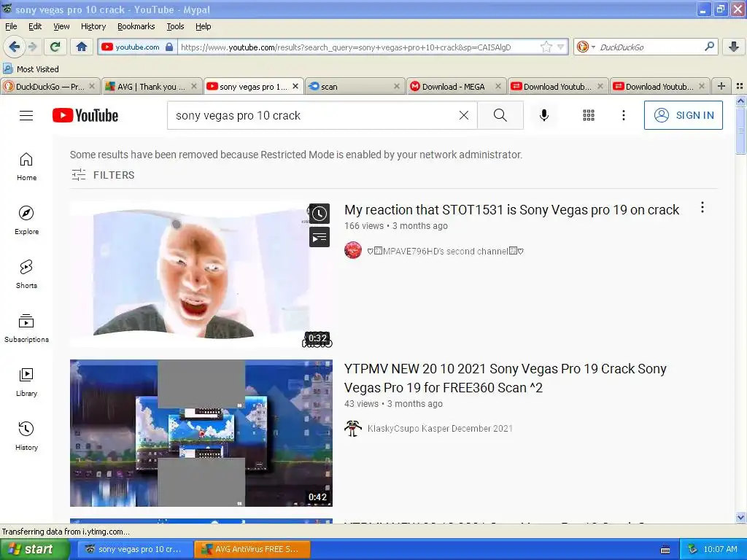Open Subscriptions in the YouTube sidebar
This screenshot has width=747, height=560.
tap(26, 329)
